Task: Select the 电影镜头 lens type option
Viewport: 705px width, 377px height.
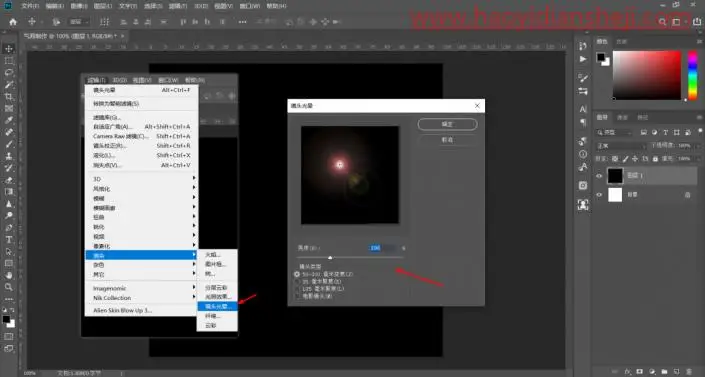Action: pos(297,296)
